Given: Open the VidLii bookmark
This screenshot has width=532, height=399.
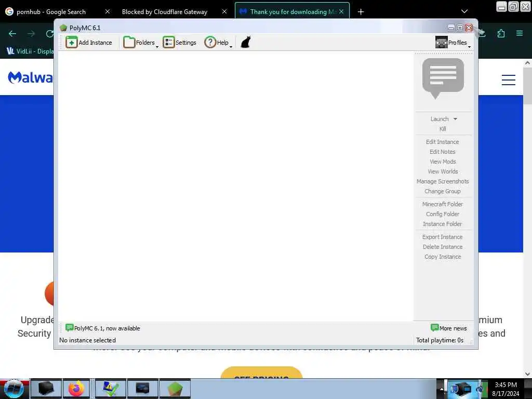Looking at the screenshot, I should pos(30,51).
